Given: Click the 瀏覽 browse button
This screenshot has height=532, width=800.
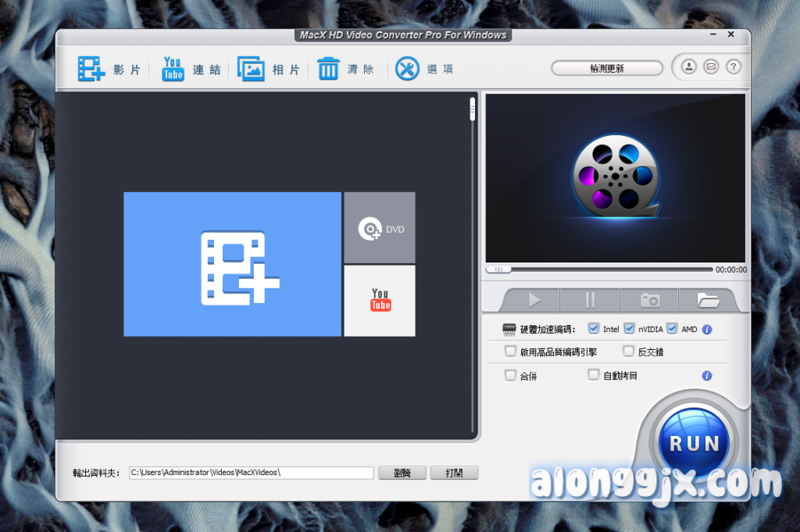Looking at the screenshot, I should click(402, 473).
